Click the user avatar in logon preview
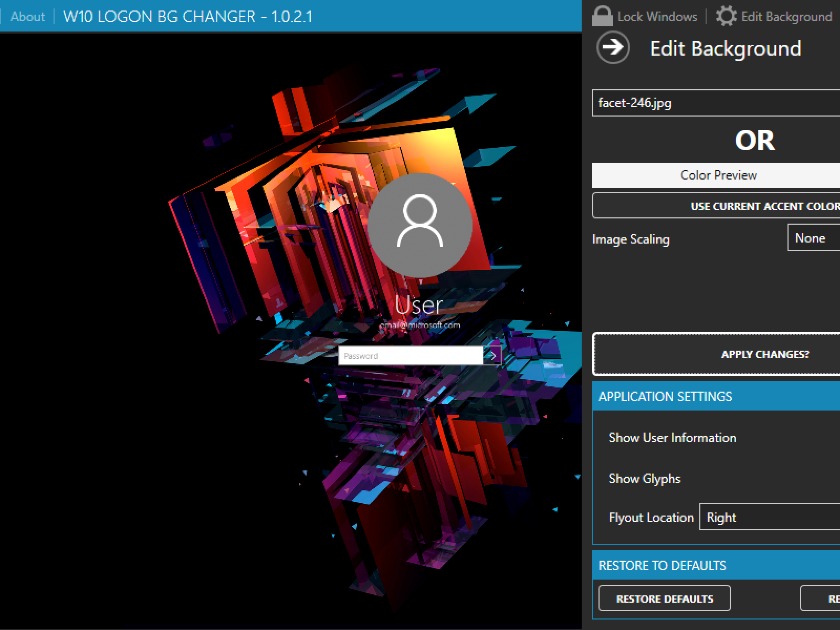840x630 pixels. (x=419, y=225)
